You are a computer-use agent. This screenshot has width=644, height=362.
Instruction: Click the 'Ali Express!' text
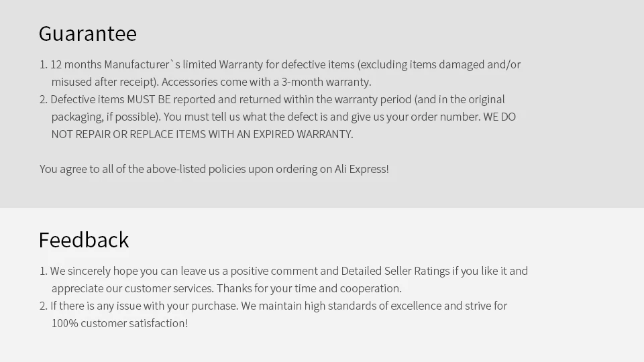pyautogui.click(x=362, y=169)
